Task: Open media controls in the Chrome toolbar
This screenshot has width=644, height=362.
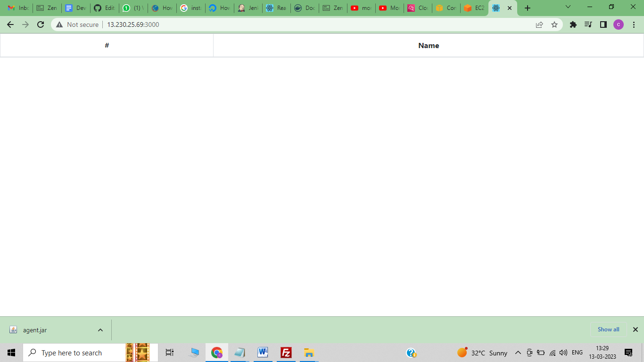Action: pos(588,24)
